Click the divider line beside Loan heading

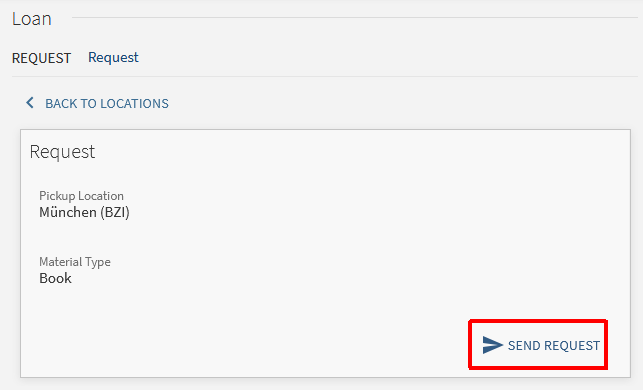click(x=355, y=18)
